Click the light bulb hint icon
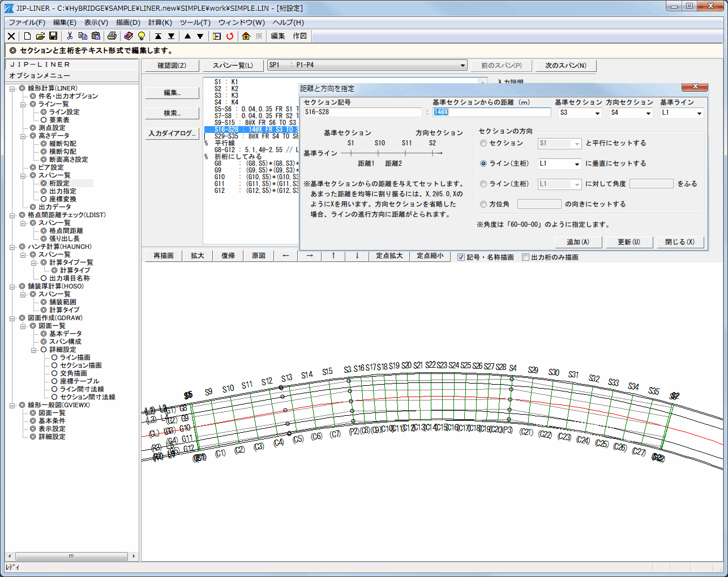 pyautogui.click(x=142, y=36)
